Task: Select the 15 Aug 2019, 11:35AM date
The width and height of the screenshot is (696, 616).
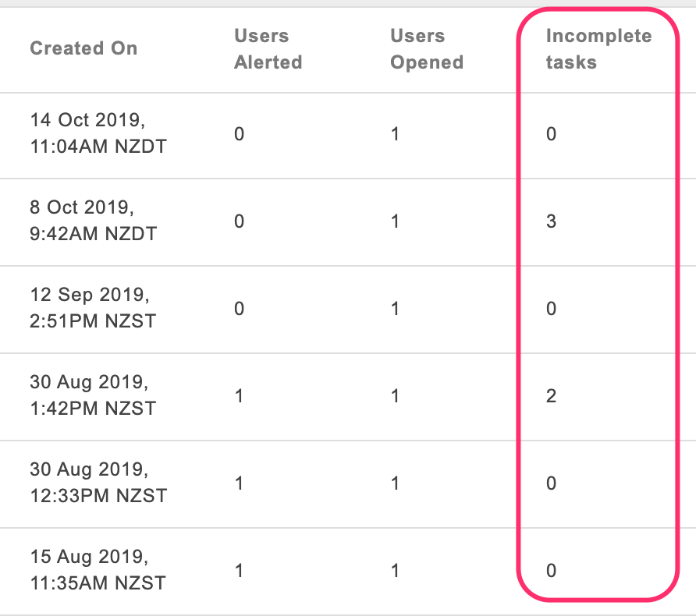Action: [98, 570]
